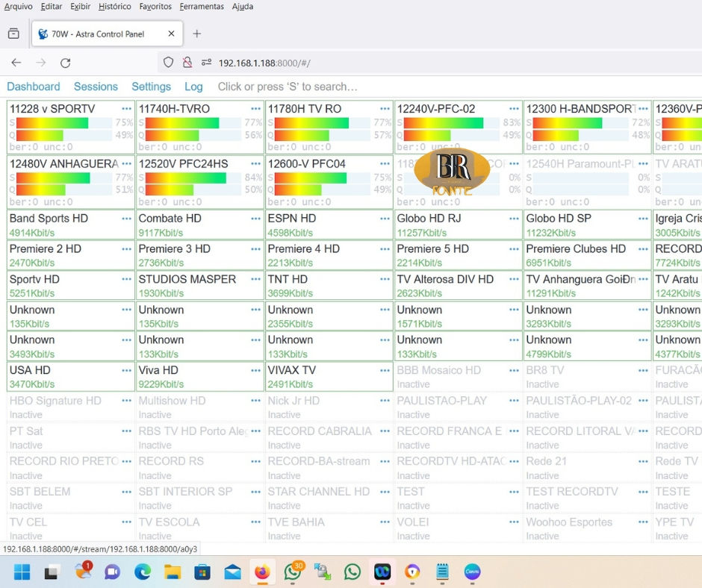Open the Arquivo menu
Viewport: 702px width, 588px height.
[x=19, y=6]
